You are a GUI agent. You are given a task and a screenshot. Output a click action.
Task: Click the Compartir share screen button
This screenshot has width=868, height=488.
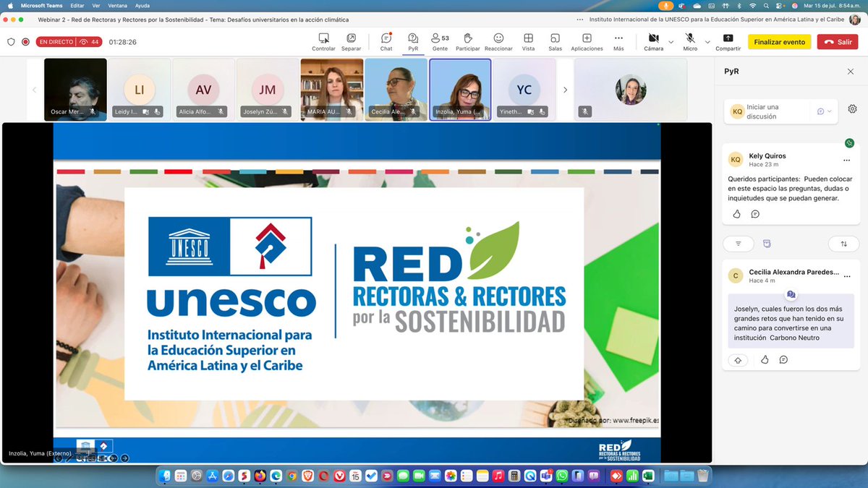pos(728,42)
